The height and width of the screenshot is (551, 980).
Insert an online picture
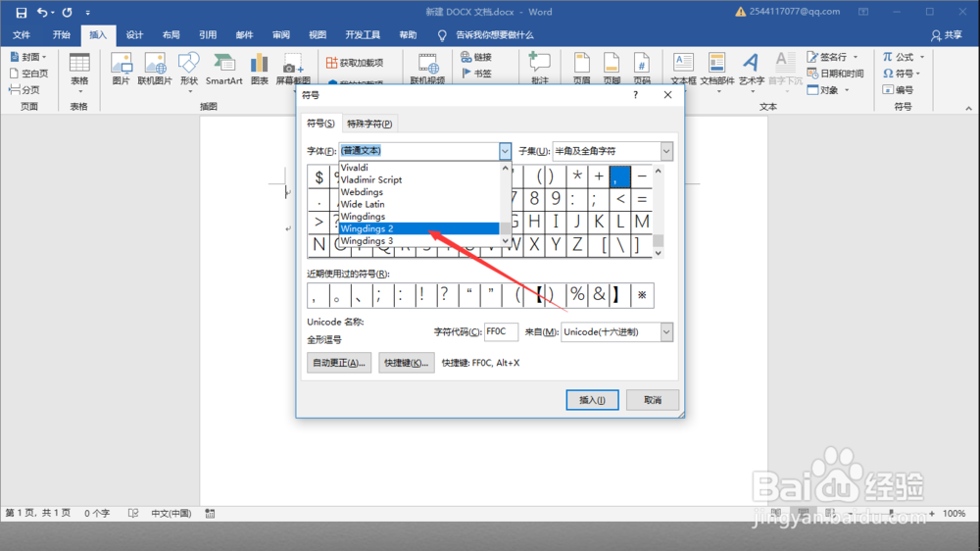click(x=155, y=69)
